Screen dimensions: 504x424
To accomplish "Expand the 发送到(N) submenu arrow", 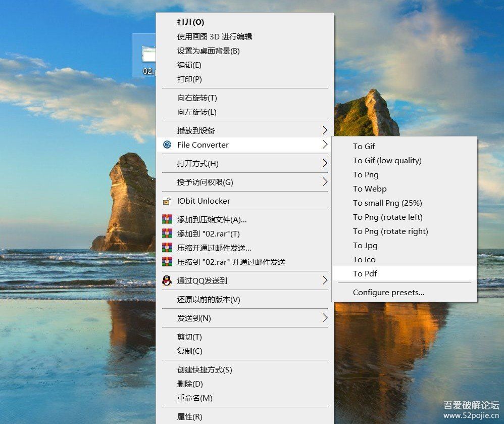I will tap(325, 318).
